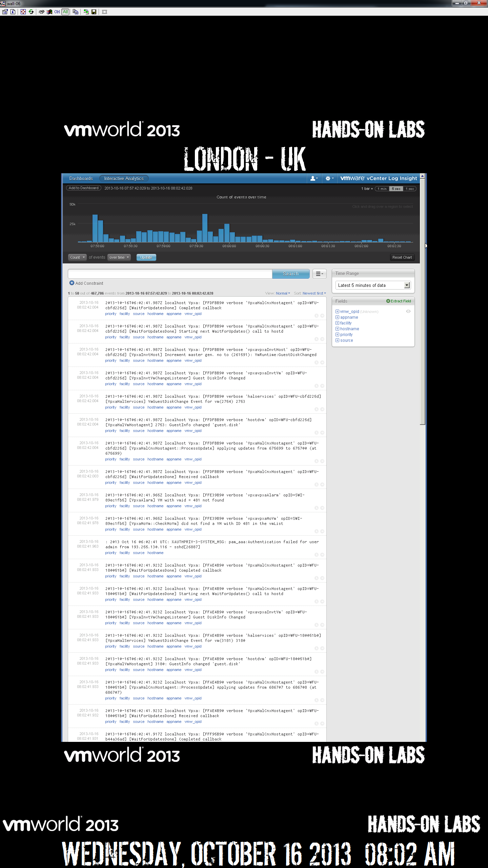Click the Search button
The height and width of the screenshot is (868, 488).
[291, 274]
